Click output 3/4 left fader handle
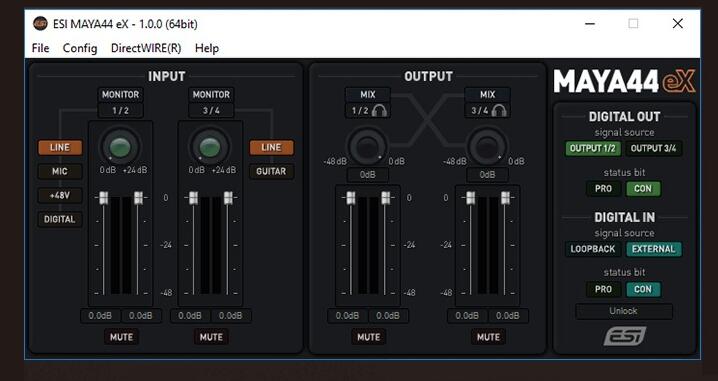718x381 pixels. pyautogui.click(x=470, y=198)
